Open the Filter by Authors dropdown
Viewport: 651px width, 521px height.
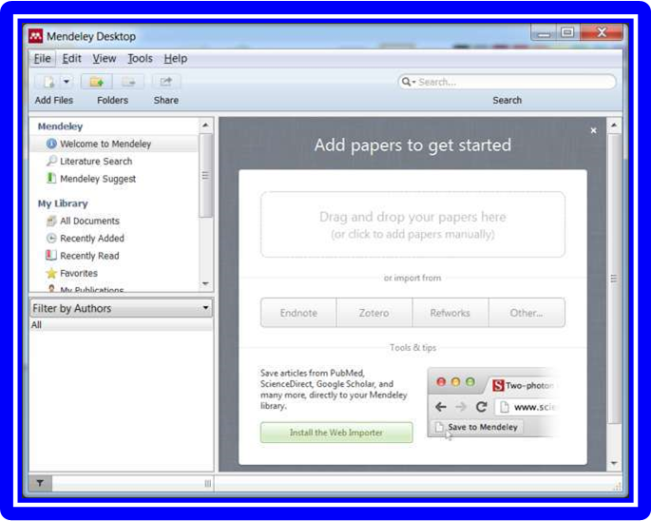click(x=121, y=308)
